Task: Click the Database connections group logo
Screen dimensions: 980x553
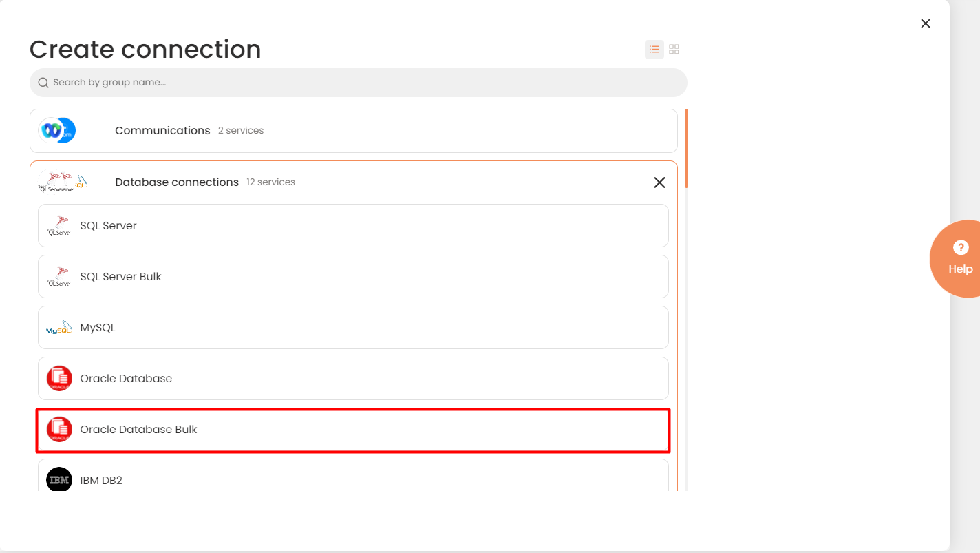Action: pos(63,182)
